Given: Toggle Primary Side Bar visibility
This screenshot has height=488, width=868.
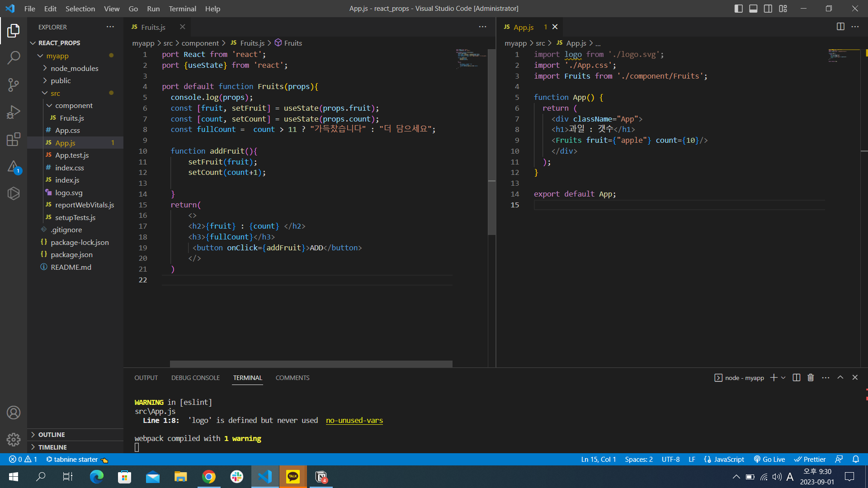Looking at the screenshot, I should (739, 9).
